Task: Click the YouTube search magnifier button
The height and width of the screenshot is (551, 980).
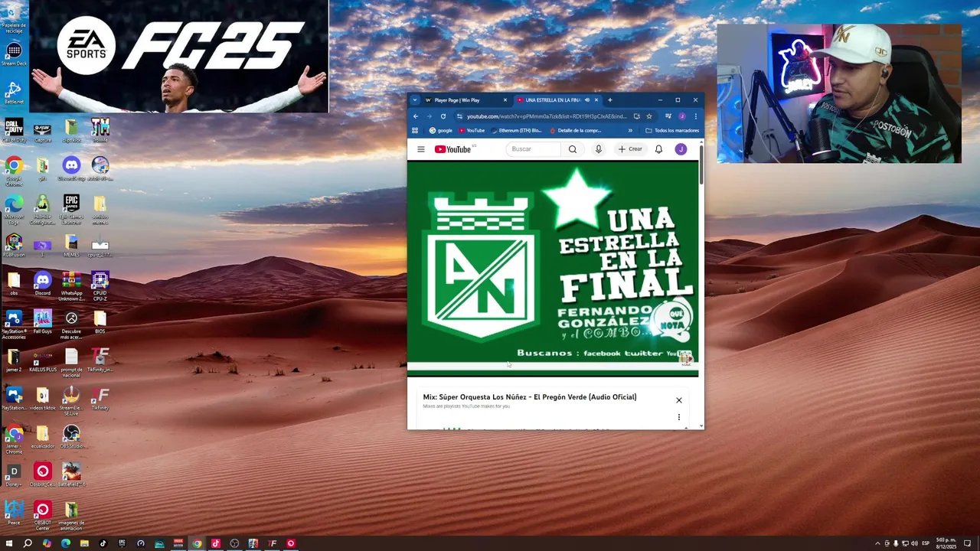Action: (x=573, y=149)
